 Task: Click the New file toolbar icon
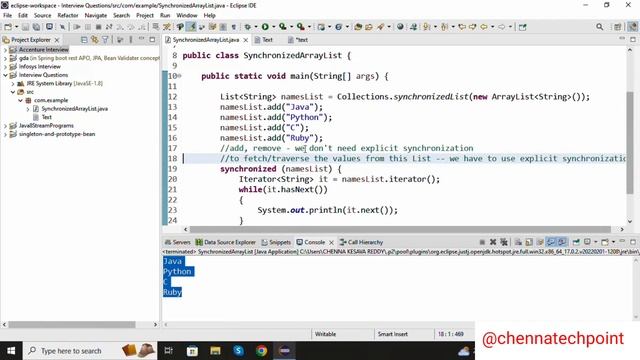point(8,27)
